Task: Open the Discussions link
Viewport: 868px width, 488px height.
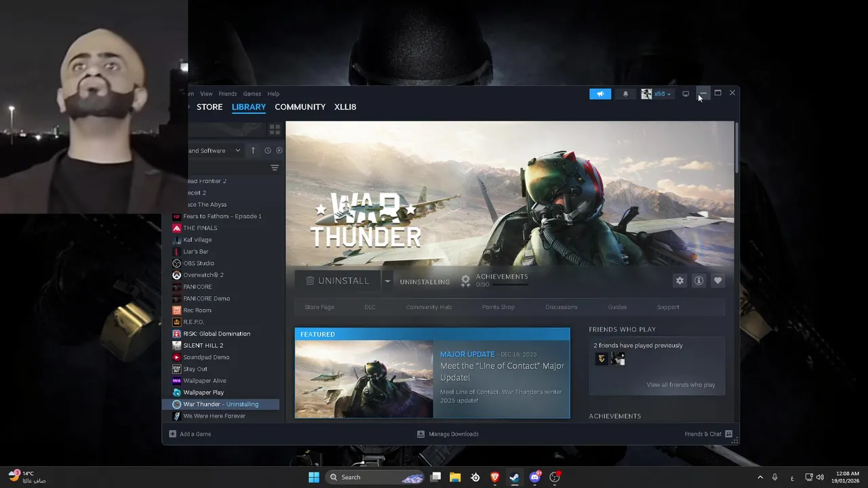Action: pos(561,307)
